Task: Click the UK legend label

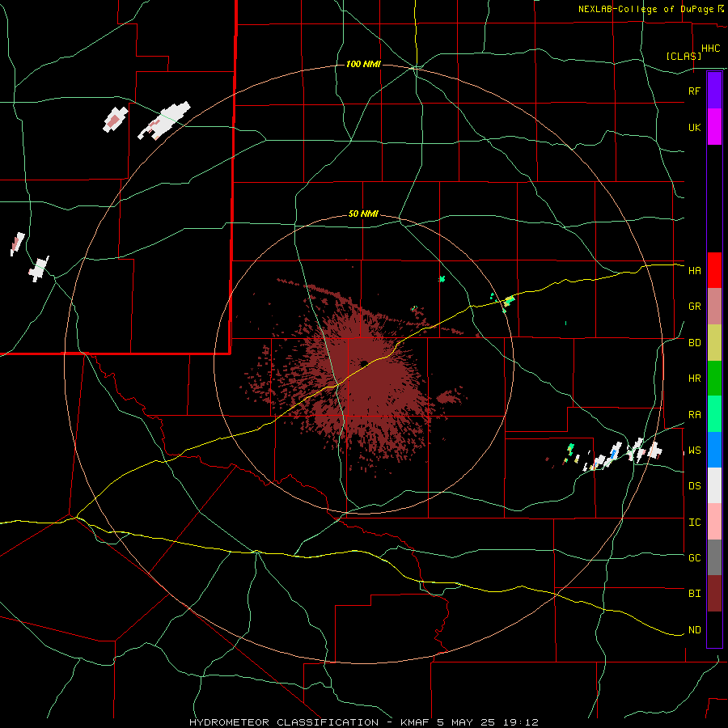Action: click(694, 127)
